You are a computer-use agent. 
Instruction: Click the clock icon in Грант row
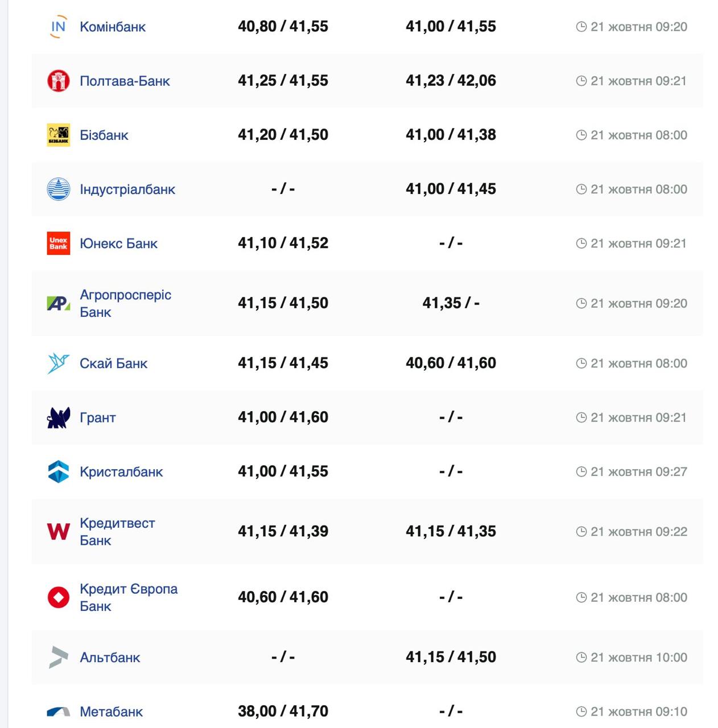581,417
